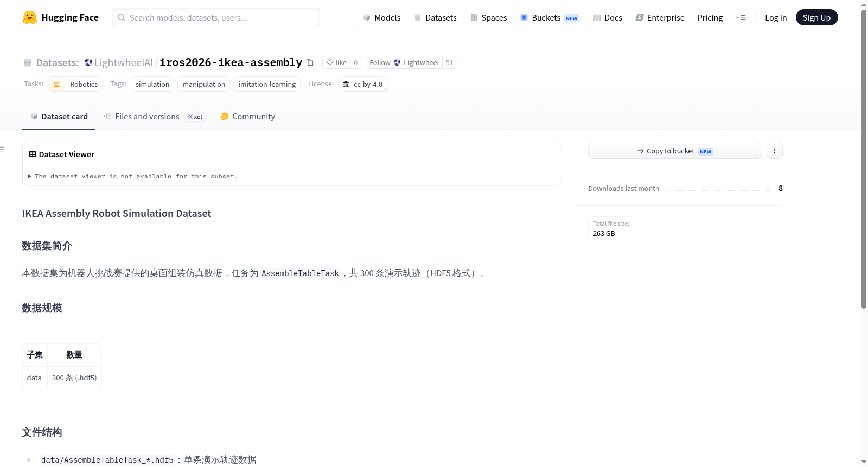Expand the dataset viewer unavailable message
Viewport: 868px width, 467px height.
[133, 176]
